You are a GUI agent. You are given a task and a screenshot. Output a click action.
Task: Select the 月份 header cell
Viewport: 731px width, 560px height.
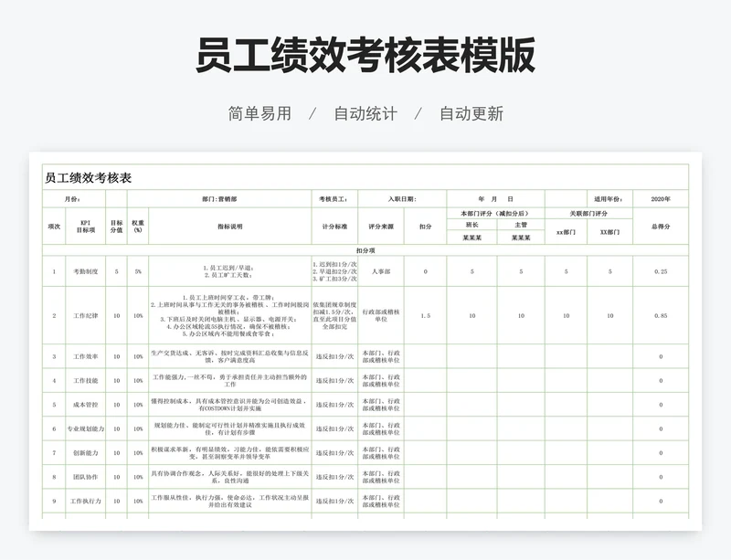[74, 199]
